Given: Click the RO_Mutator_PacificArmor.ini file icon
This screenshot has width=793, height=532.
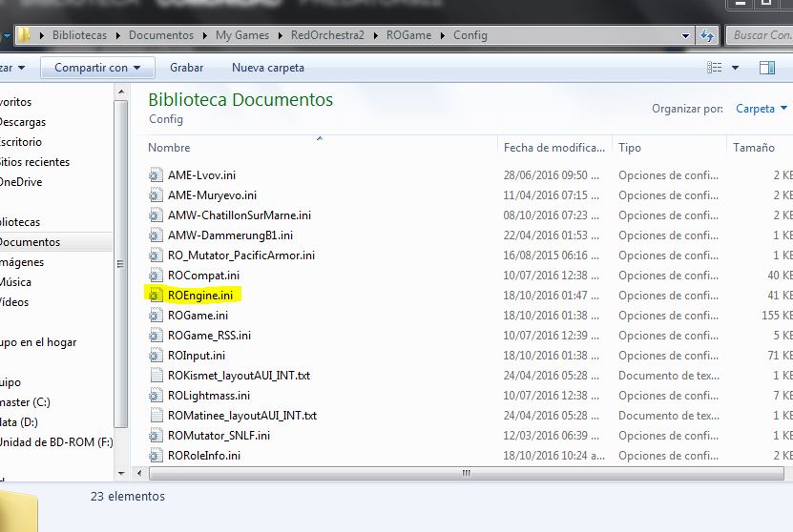Looking at the screenshot, I should coord(156,256).
